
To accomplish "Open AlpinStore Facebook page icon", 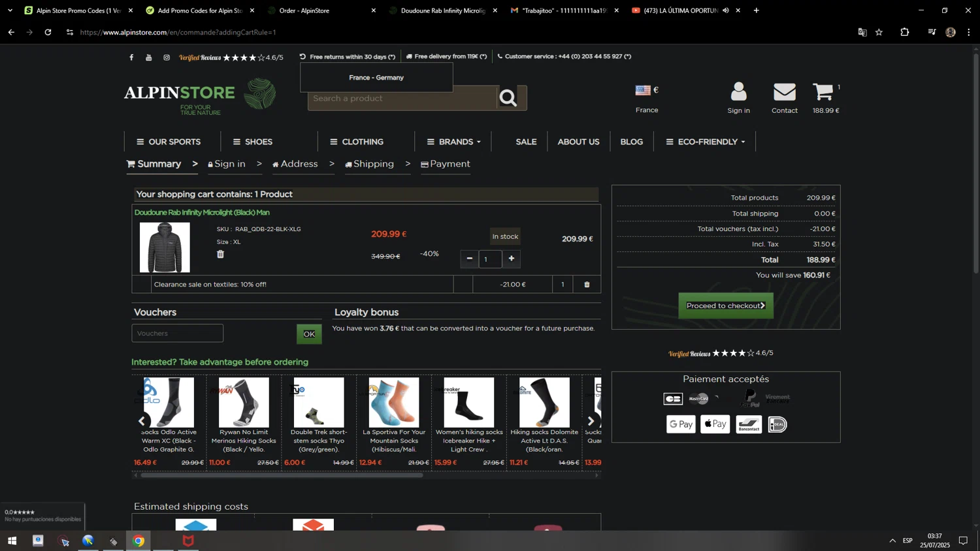I will click(x=131, y=57).
